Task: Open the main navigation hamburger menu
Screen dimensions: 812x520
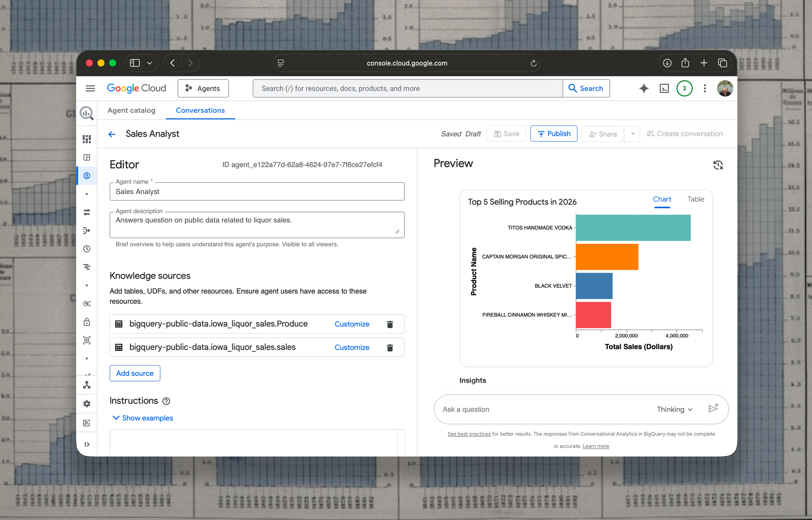Action: click(90, 88)
